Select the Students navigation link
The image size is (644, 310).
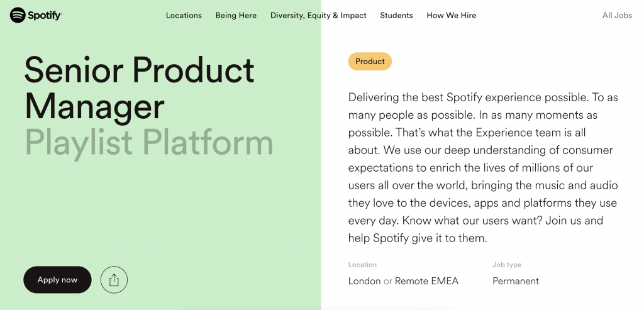pos(396,15)
